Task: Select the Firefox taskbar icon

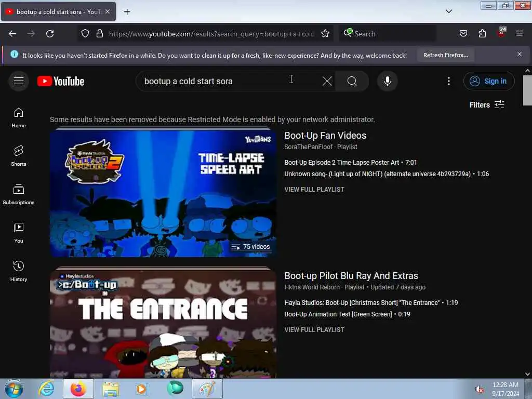Action: (x=78, y=389)
